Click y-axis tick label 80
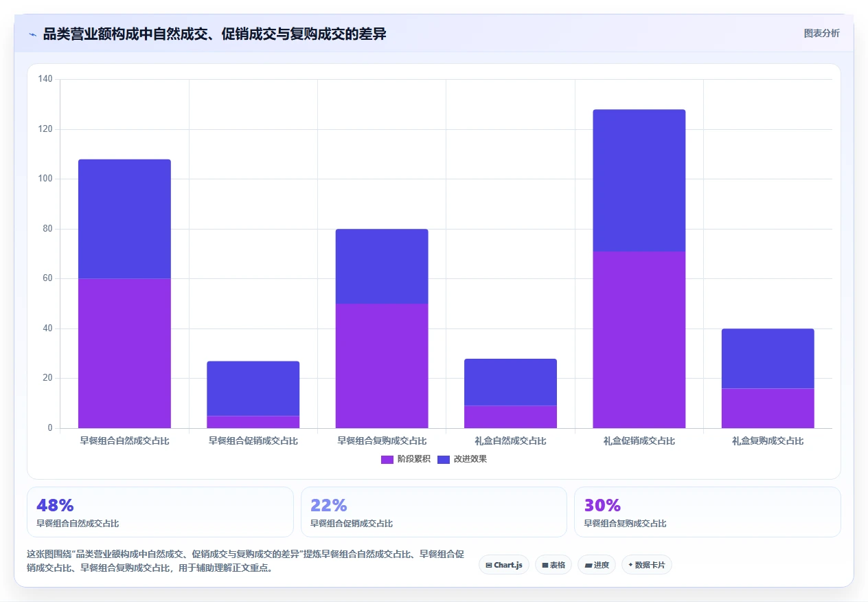 point(48,229)
